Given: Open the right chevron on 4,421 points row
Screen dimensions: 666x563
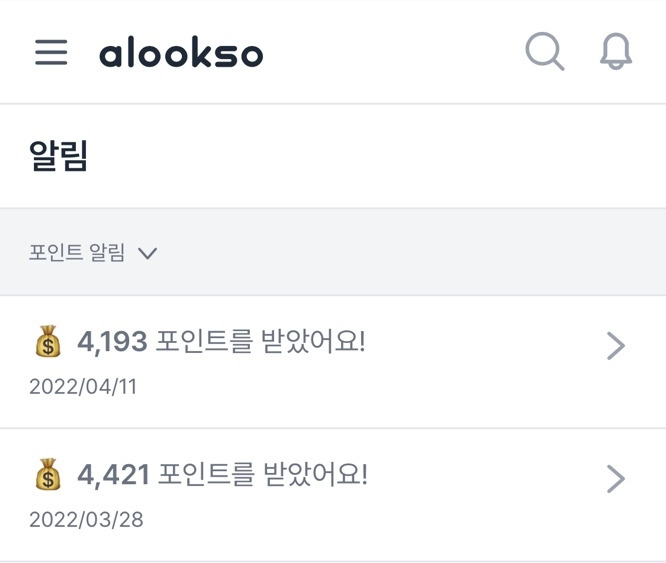Looking at the screenshot, I should click(x=616, y=480).
